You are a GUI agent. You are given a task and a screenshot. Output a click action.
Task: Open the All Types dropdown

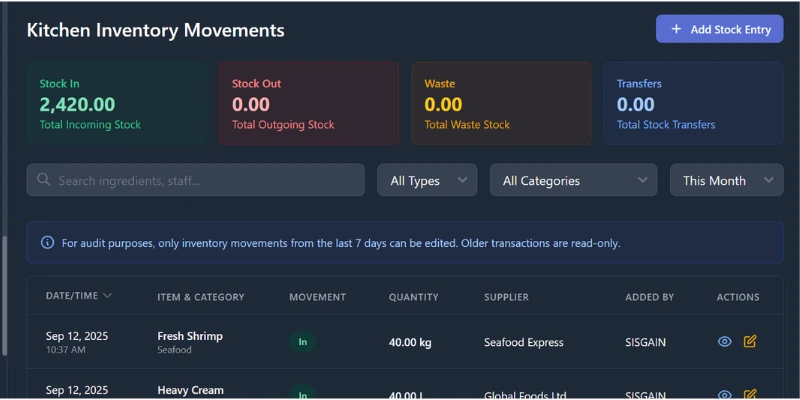coord(427,181)
